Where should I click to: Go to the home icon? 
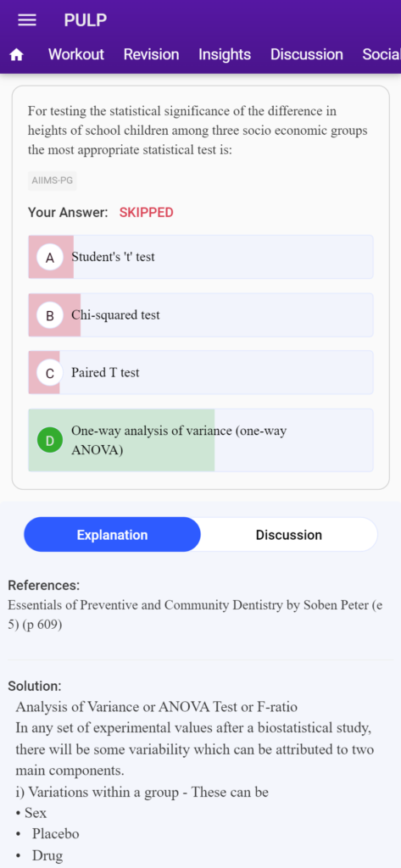point(17,55)
